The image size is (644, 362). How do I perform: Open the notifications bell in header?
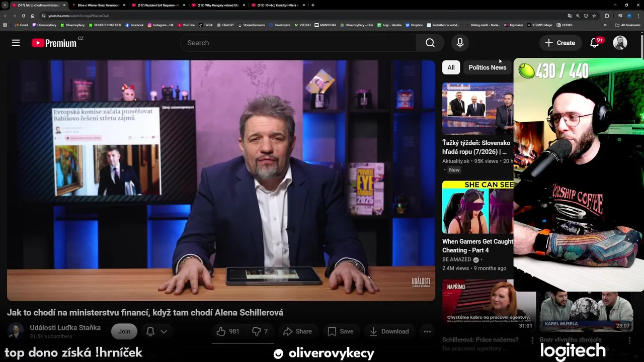tap(595, 43)
